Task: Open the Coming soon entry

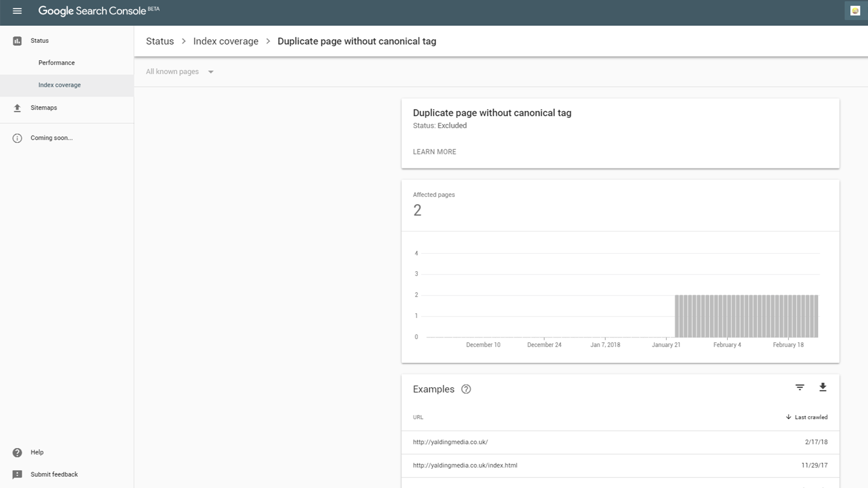Action: coord(52,138)
